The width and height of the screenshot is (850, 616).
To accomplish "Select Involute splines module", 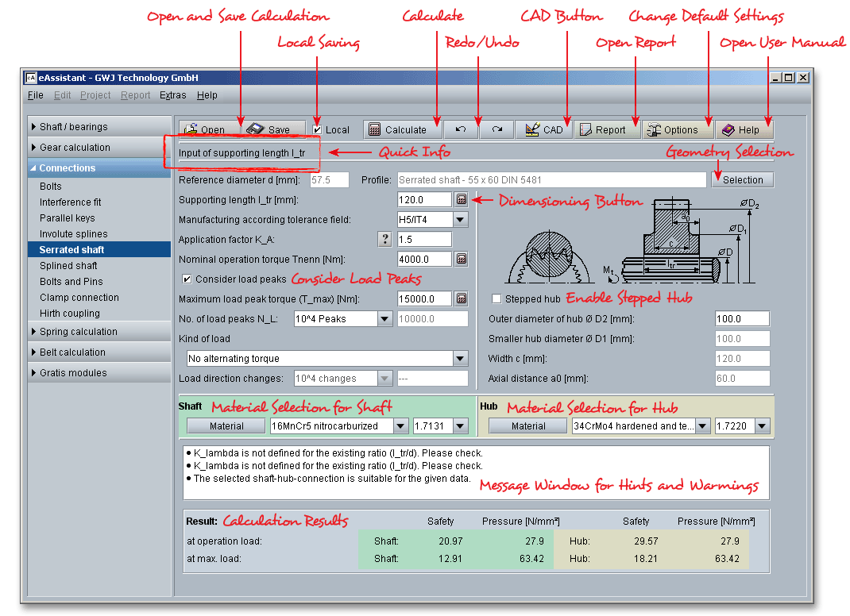I will pos(99,233).
